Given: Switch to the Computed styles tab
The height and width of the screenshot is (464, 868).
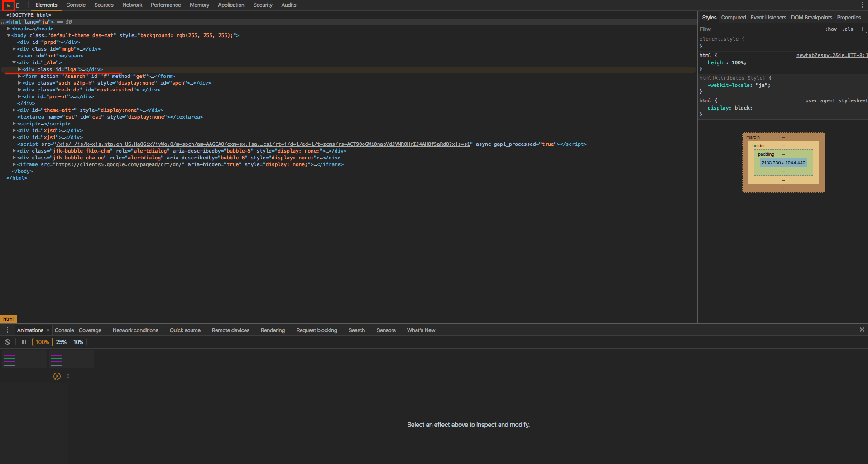Looking at the screenshot, I should tap(734, 18).
